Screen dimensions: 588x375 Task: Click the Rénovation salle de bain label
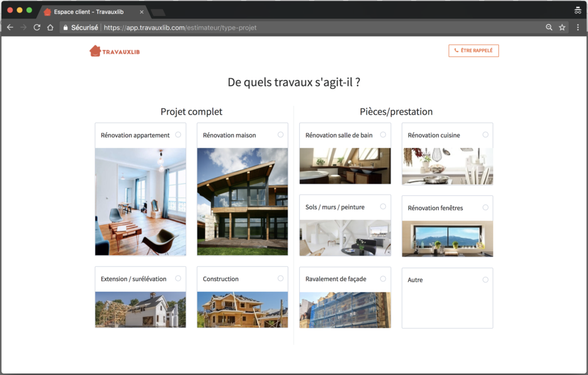(339, 136)
